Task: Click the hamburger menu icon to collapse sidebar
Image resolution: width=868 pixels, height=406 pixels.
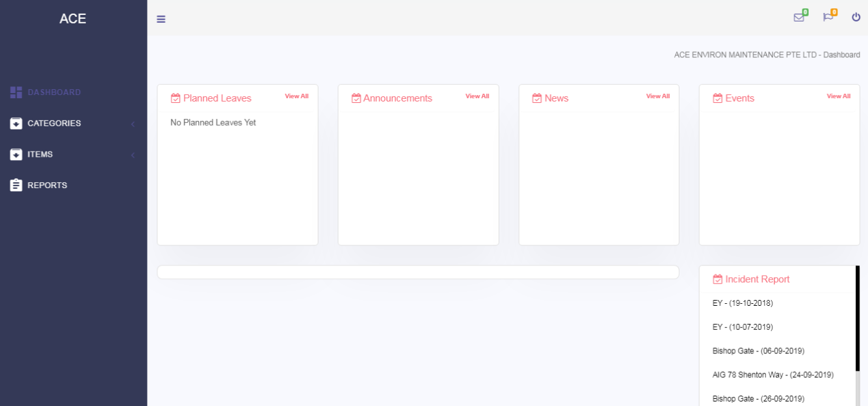Action: (161, 20)
